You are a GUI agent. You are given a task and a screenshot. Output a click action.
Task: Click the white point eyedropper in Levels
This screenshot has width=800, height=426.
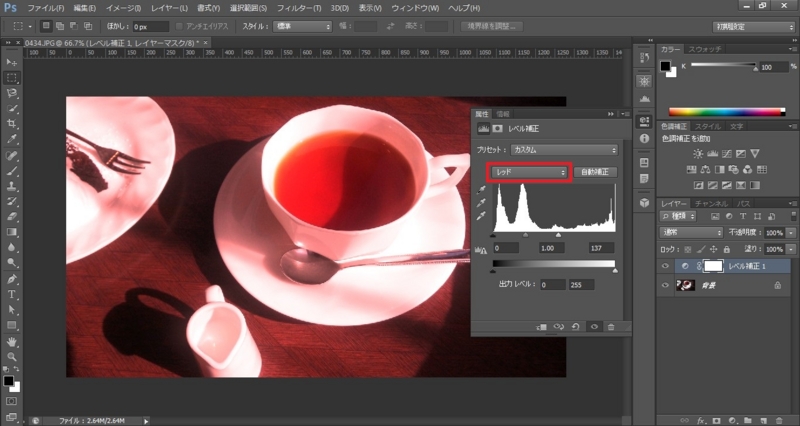click(x=481, y=216)
